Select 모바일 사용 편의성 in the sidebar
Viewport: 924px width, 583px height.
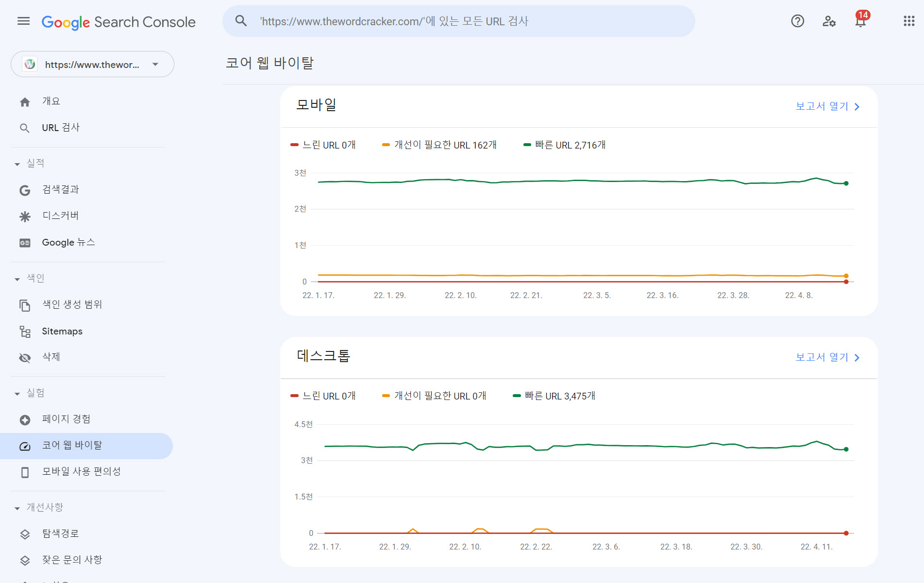82,471
